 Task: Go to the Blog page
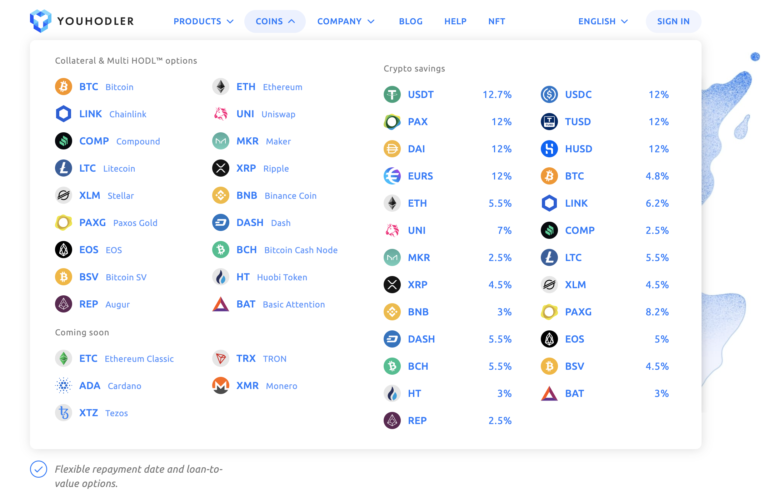click(x=410, y=22)
